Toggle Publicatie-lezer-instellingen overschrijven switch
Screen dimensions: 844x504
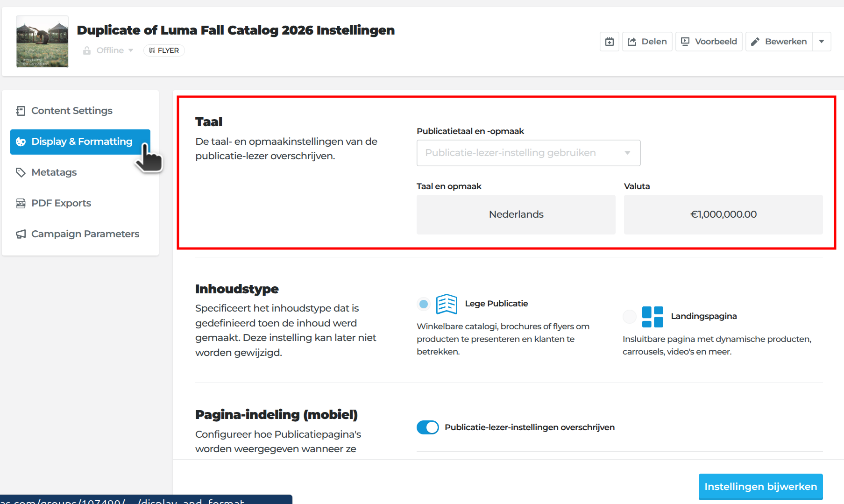pos(428,427)
